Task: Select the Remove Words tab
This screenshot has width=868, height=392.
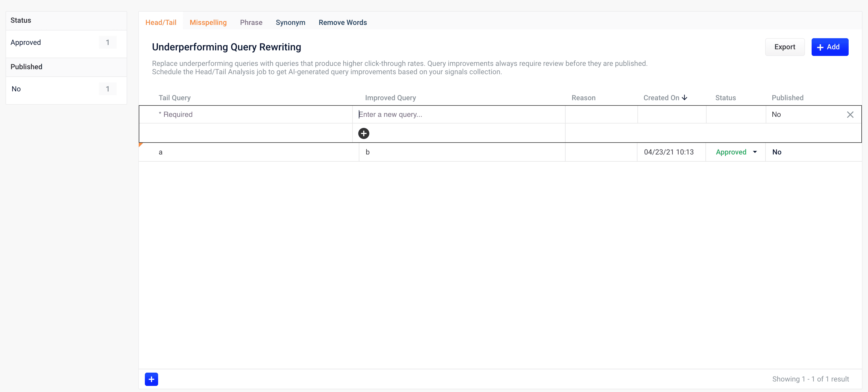Action: click(x=342, y=22)
